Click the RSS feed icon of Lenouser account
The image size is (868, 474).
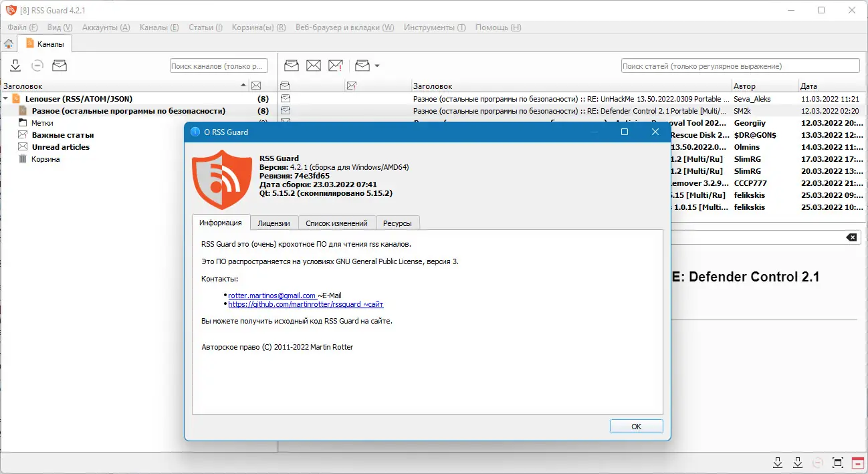coord(17,99)
